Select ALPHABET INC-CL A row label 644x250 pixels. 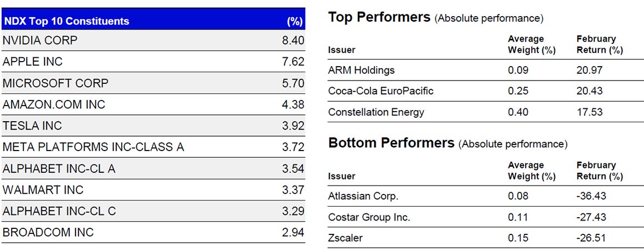point(59,168)
